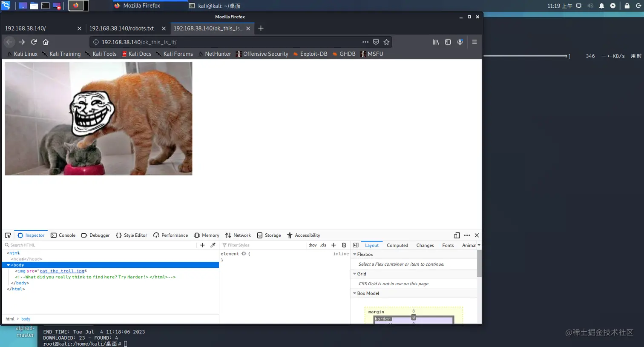Open the Firefox home page icon
644x347 pixels.
click(46, 42)
